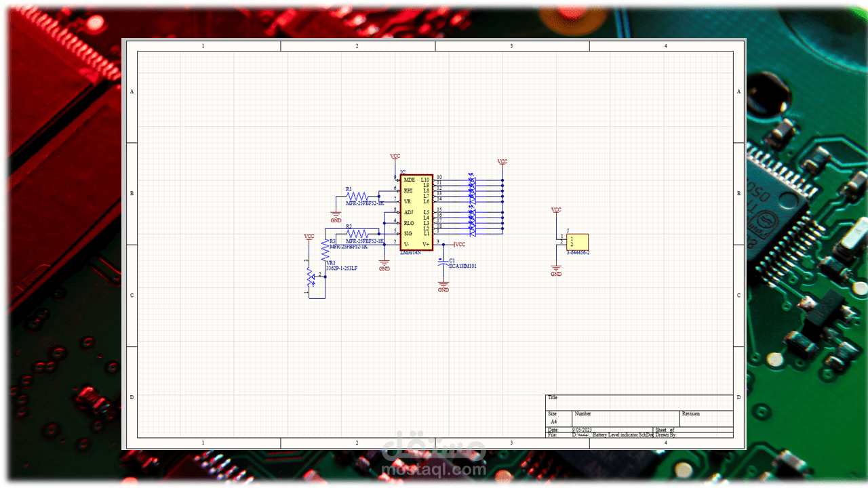
Task: Click the 9/05/2023 date in title block
Action: [583, 430]
